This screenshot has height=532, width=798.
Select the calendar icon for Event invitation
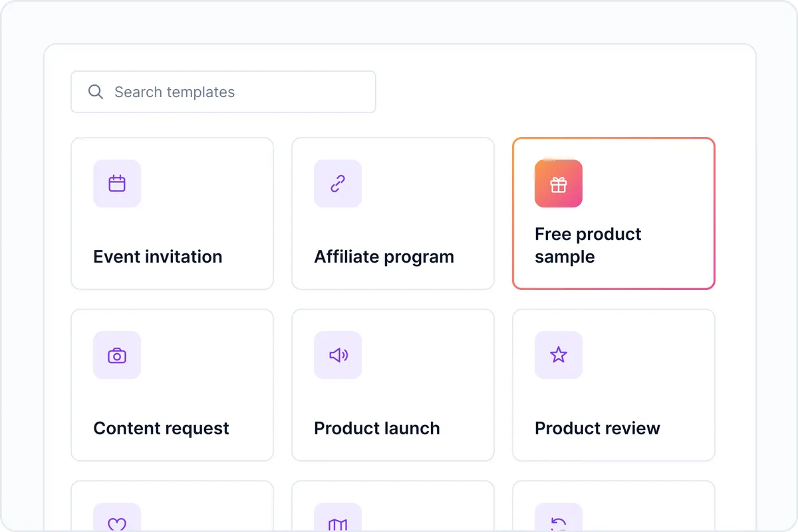(117, 184)
